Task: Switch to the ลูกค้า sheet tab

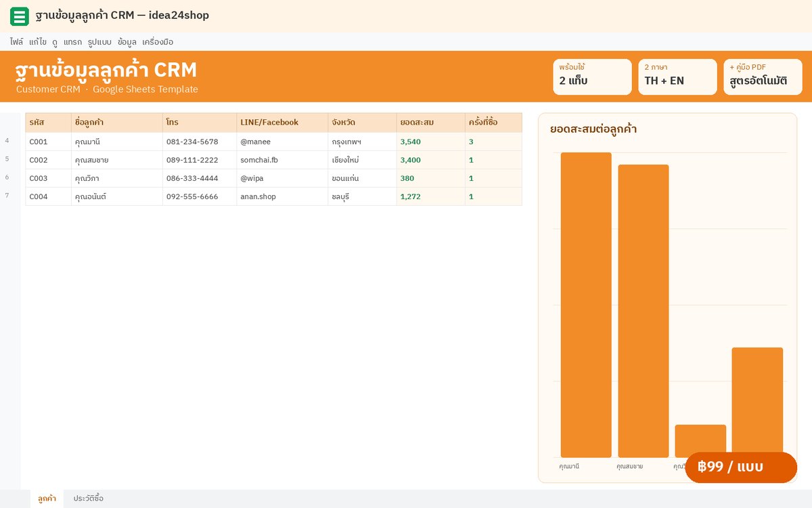Action: click(x=47, y=499)
